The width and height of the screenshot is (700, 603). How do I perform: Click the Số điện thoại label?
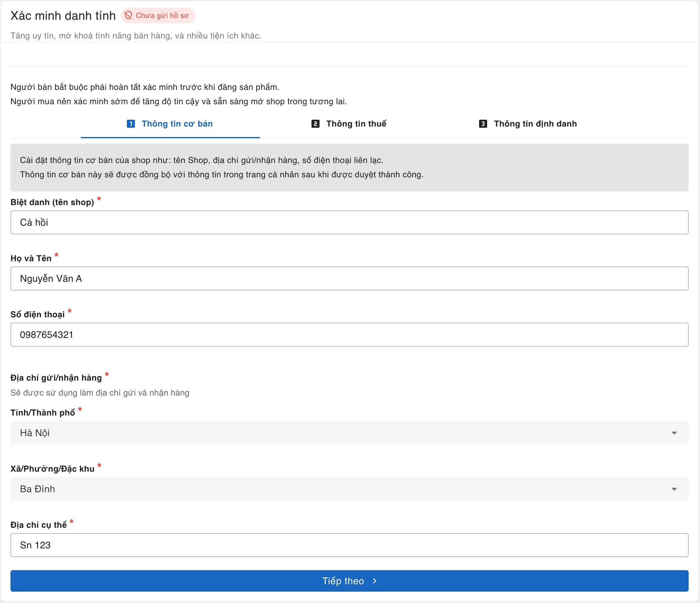38,315
